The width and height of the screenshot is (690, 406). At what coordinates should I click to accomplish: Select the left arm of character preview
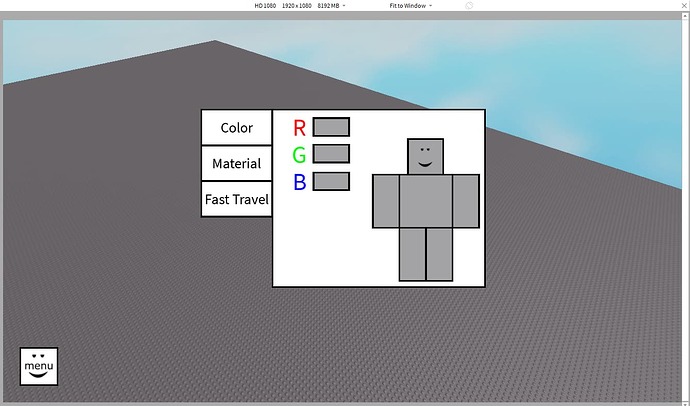click(386, 201)
